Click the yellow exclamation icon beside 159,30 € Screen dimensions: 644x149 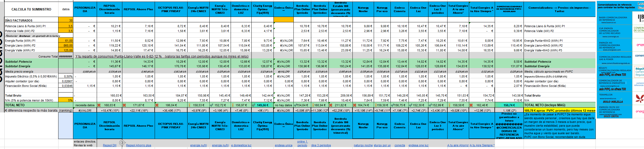click(376, 105)
